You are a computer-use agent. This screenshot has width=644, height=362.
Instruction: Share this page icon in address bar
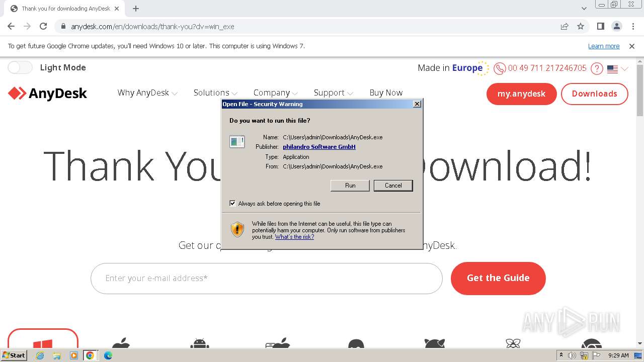point(565,27)
